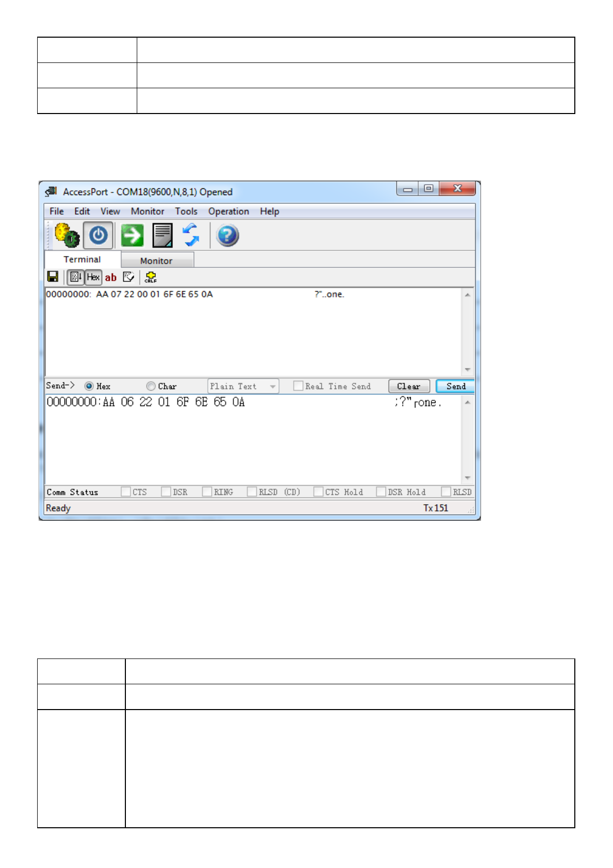Click receive pane scrollbar down arrow
The width and height of the screenshot is (613, 868).
point(467,369)
